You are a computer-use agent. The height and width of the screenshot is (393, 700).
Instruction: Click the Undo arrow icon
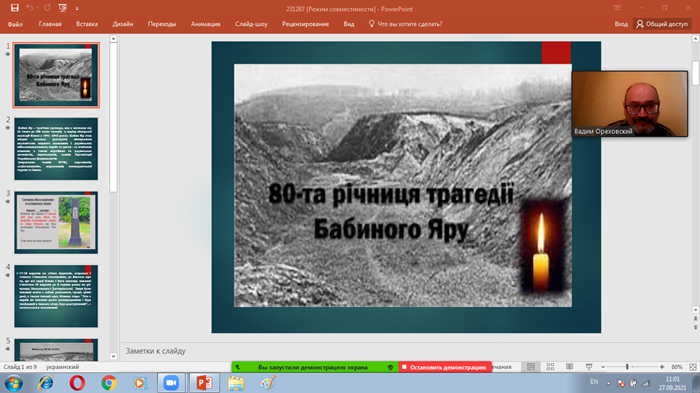pyautogui.click(x=29, y=8)
